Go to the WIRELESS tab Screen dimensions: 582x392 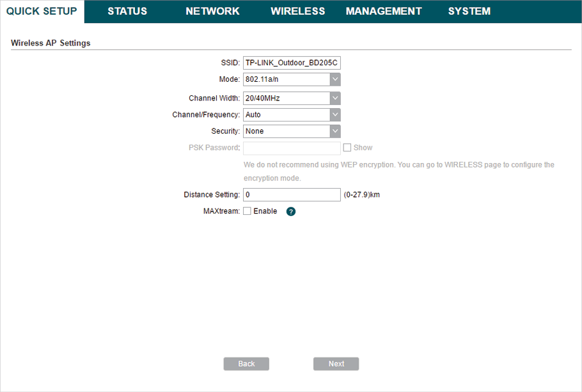[x=297, y=12]
